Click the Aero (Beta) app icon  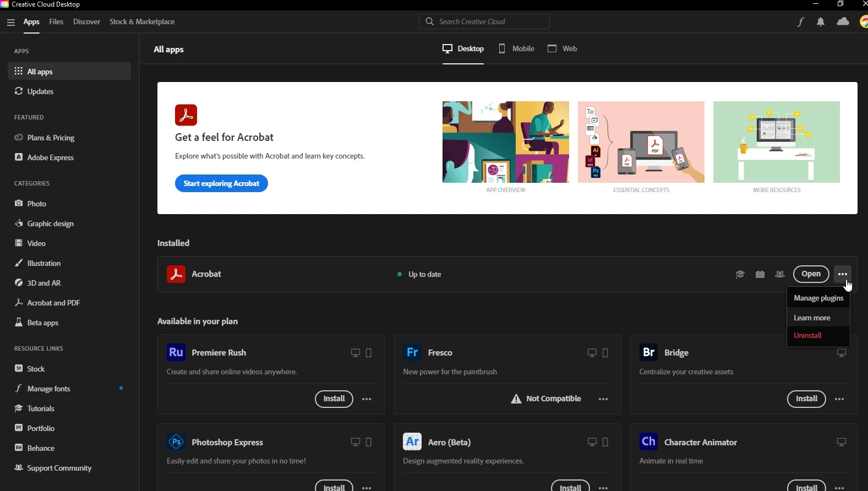pyautogui.click(x=412, y=442)
